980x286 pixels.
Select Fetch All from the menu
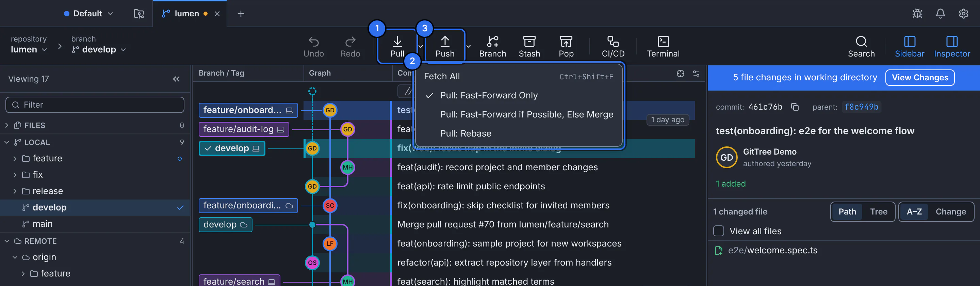click(519, 77)
